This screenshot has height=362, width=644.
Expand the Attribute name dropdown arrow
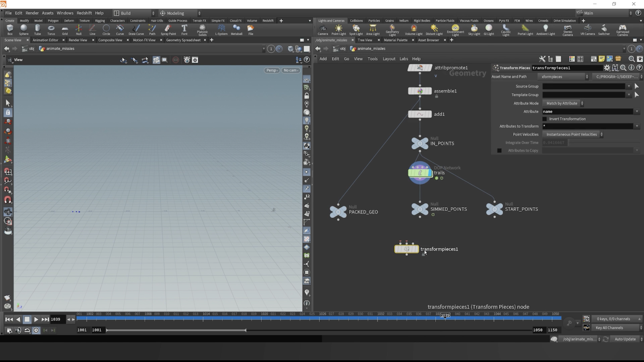637,112
